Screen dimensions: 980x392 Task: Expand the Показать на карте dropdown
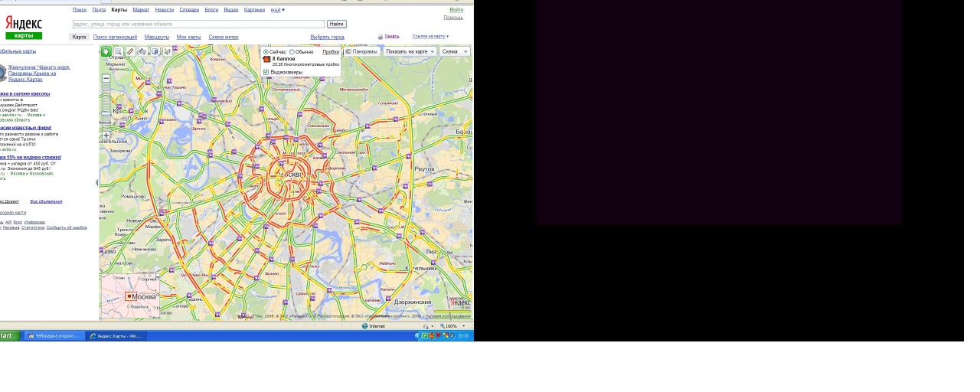tap(410, 51)
